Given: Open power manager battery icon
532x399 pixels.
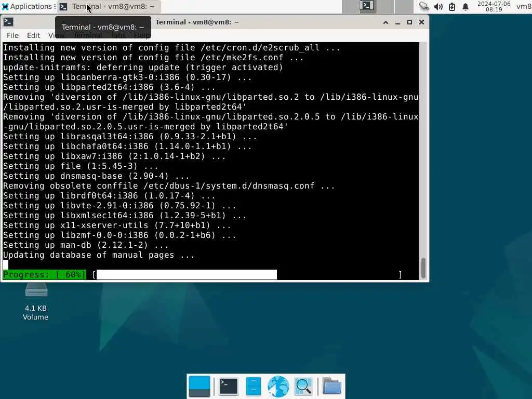Looking at the screenshot, I should (x=452, y=6).
